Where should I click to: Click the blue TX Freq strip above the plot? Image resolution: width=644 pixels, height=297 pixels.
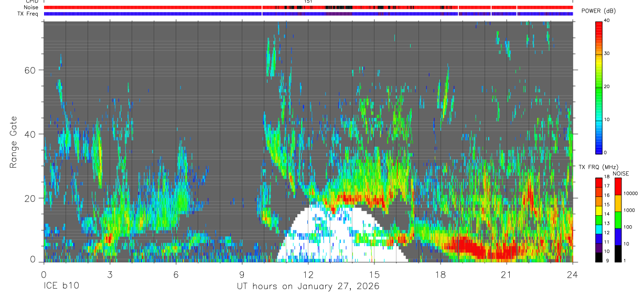[308, 14]
